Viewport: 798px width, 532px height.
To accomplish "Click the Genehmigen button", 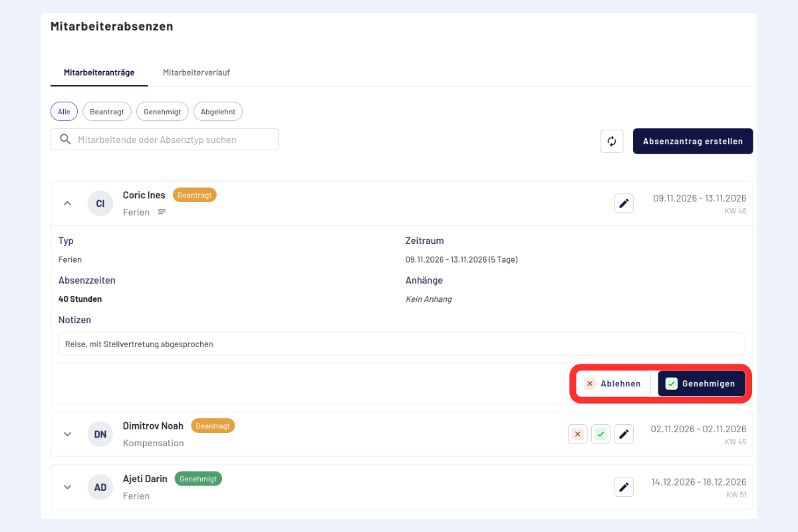I will [x=702, y=384].
